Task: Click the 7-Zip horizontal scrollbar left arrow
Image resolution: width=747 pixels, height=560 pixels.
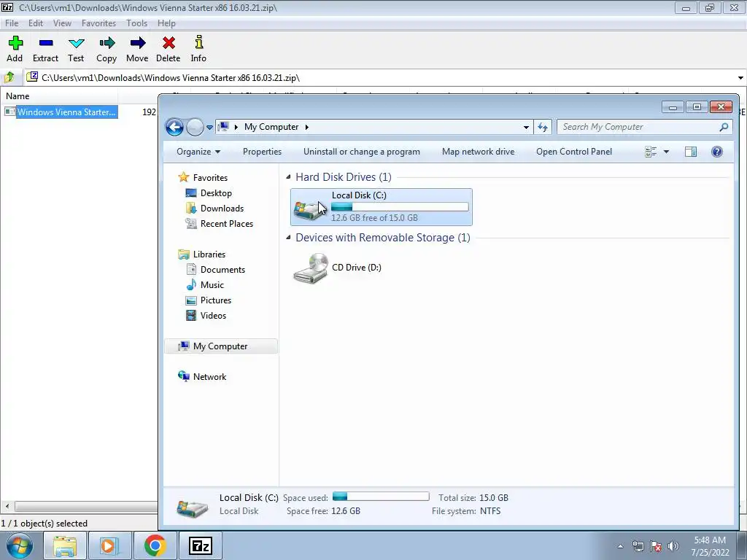Action: point(7,506)
